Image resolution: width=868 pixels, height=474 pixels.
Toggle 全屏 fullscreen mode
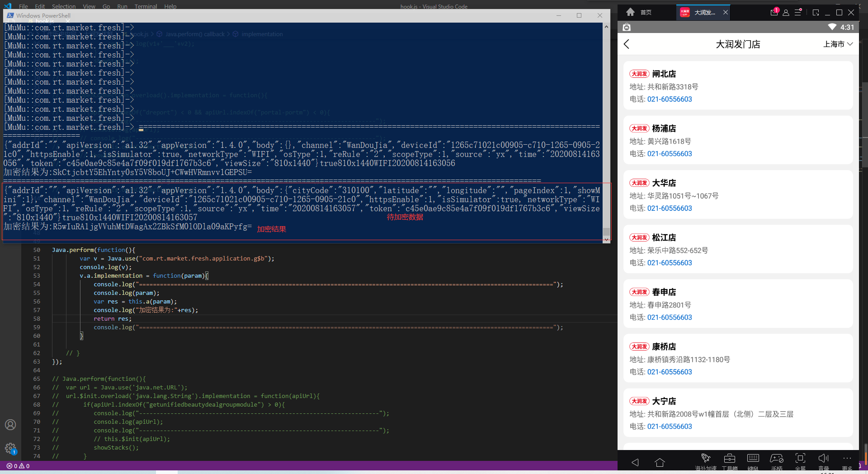point(800,462)
